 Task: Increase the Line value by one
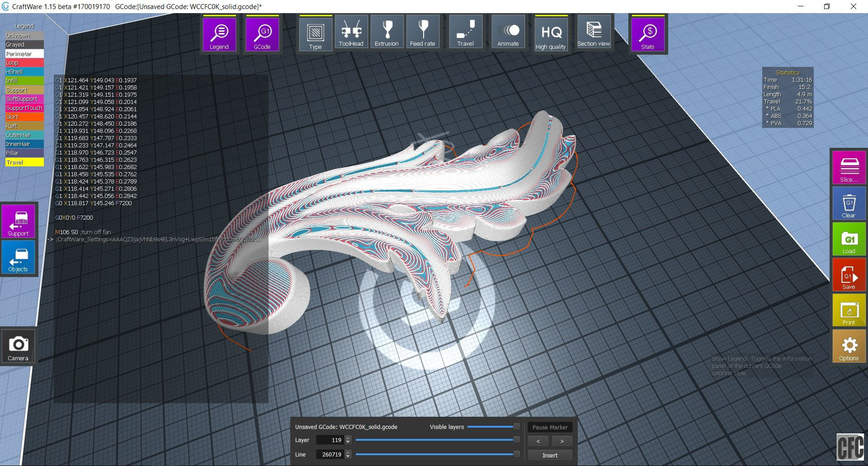pyautogui.click(x=348, y=452)
